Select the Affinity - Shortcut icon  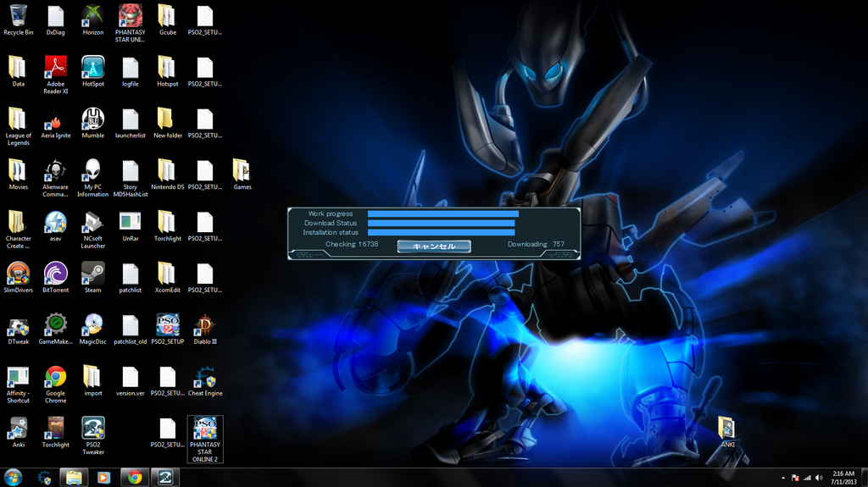[x=19, y=384]
